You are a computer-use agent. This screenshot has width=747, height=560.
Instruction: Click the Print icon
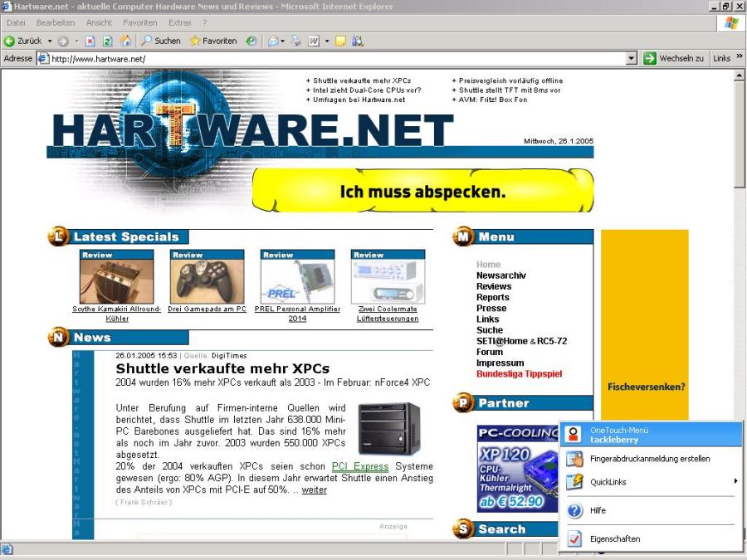pyautogui.click(x=296, y=41)
